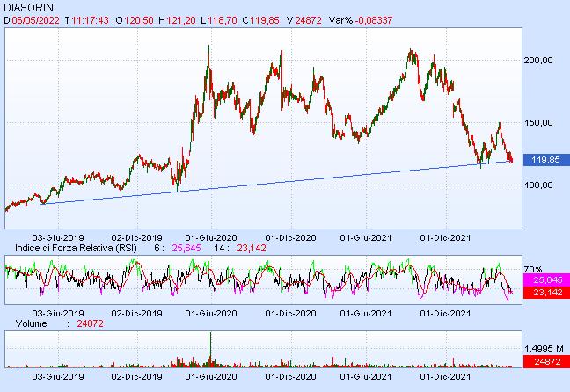Click the open price 120,50
The height and width of the screenshot is (392, 570).
139,20
